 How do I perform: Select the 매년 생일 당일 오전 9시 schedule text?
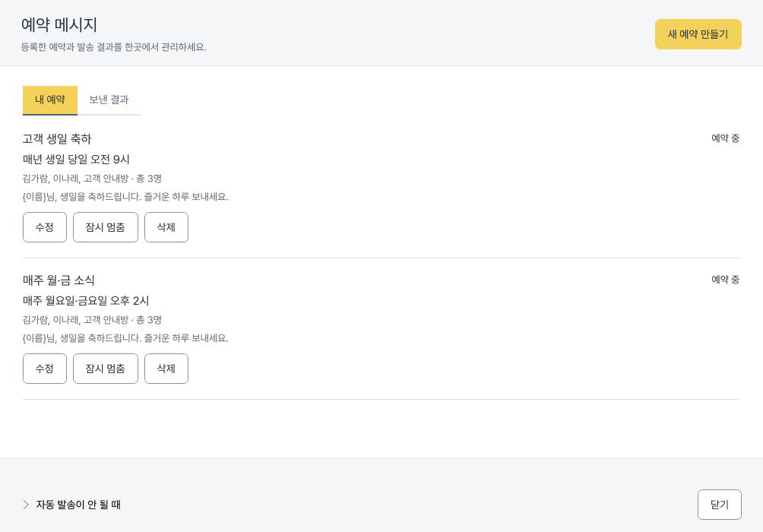pos(76,160)
